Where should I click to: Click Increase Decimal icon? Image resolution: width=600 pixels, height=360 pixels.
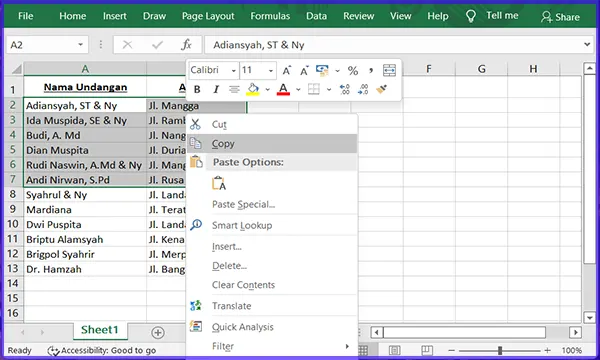pyautogui.click(x=344, y=90)
